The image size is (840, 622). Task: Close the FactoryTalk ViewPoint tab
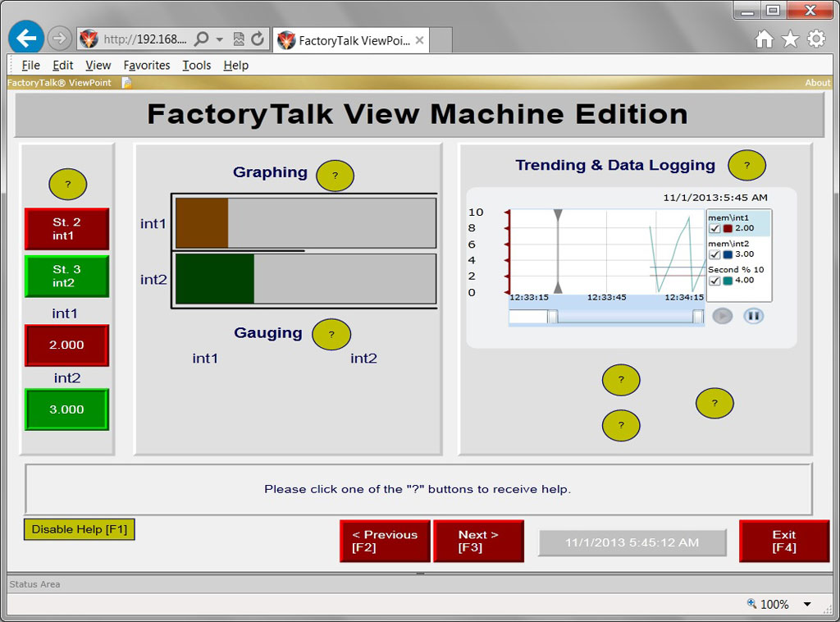tap(419, 40)
